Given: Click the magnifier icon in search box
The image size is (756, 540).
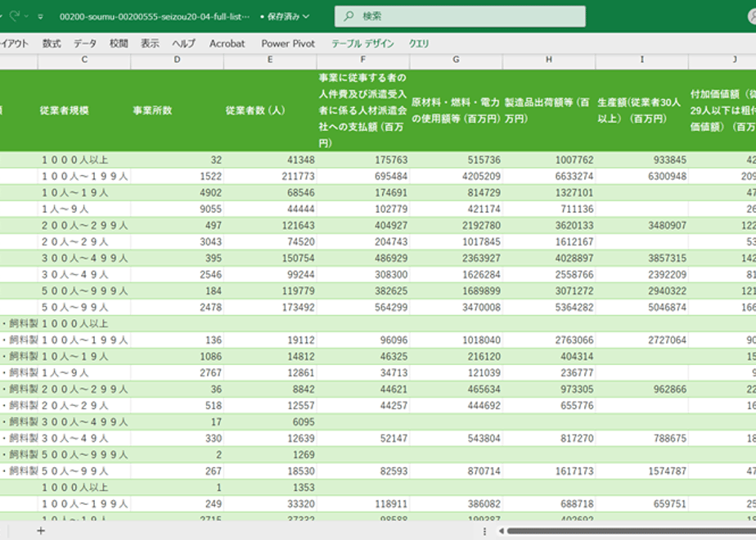Looking at the screenshot, I should tap(348, 16).
